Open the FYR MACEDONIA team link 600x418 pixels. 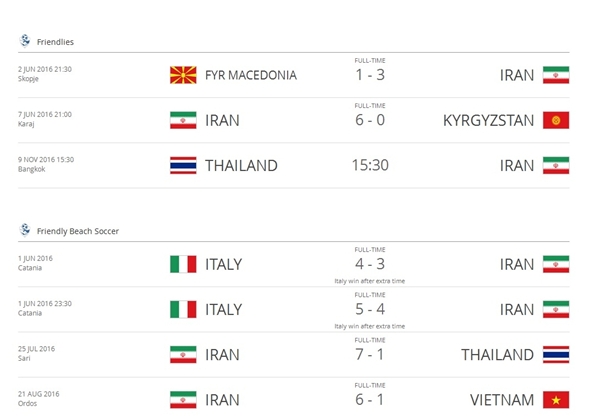(251, 75)
